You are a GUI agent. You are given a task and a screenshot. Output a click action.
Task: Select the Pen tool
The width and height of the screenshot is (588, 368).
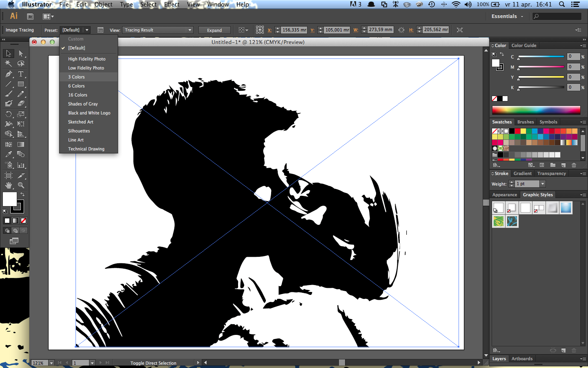[9, 74]
